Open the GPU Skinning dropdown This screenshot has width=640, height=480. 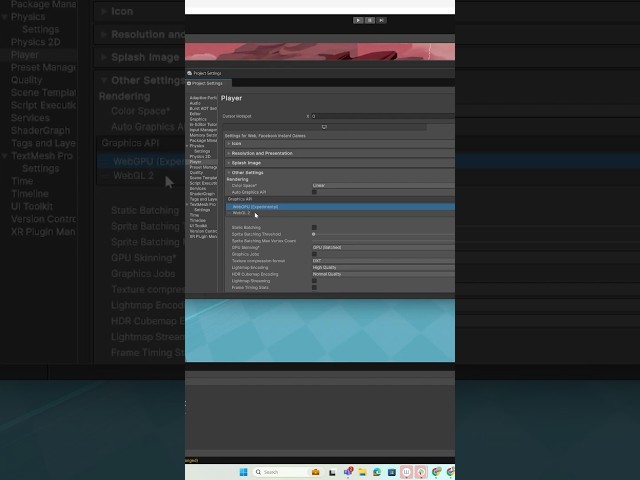383,247
